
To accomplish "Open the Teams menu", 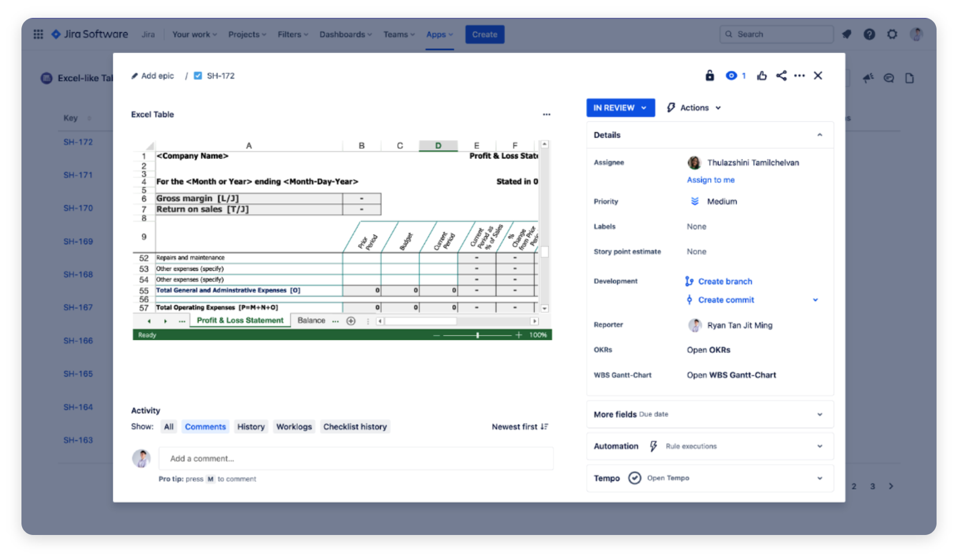I will pos(399,35).
